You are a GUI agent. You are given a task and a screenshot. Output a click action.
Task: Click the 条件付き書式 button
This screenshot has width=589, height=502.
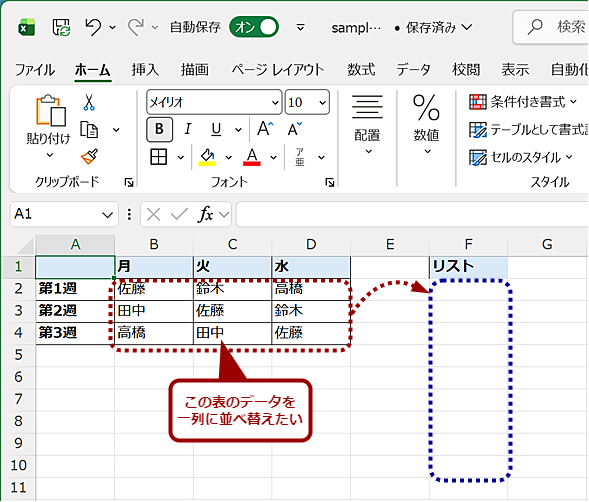pyautogui.click(x=523, y=102)
